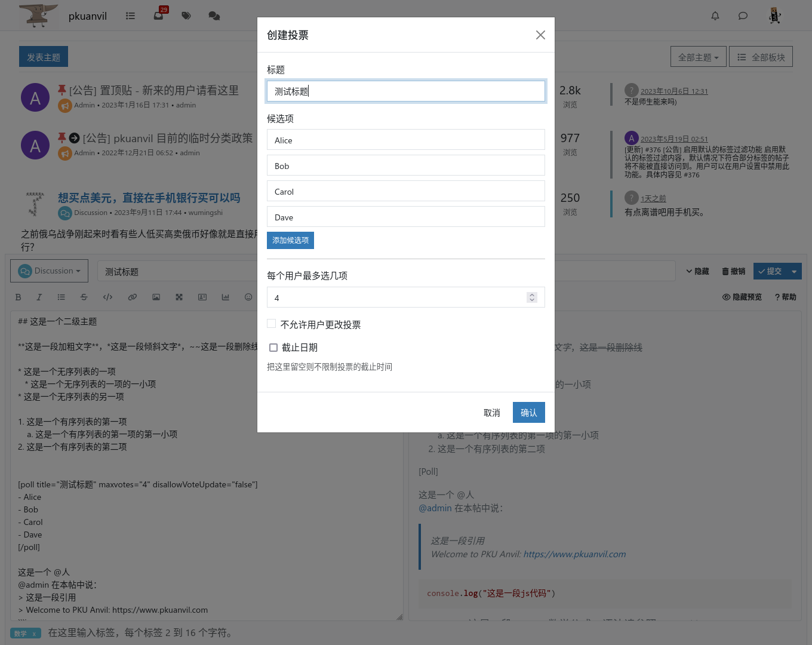The image size is (812, 645).
Task: Toggle 隐藏预览 preview visibility
Action: pyautogui.click(x=742, y=297)
